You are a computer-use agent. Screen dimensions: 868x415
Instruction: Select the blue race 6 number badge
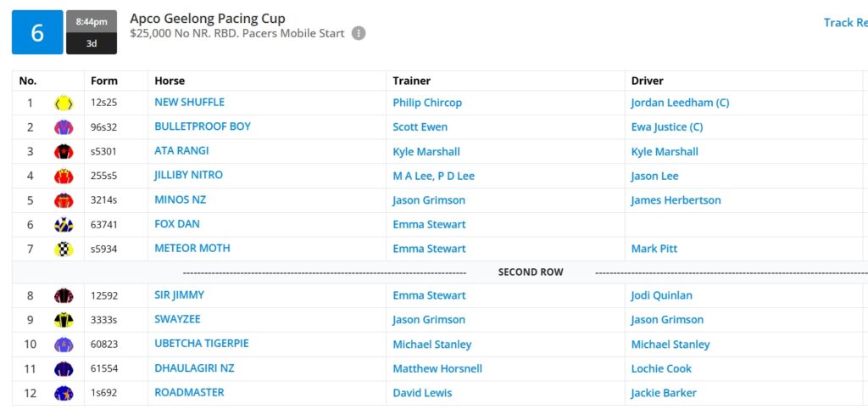click(x=37, y=32)
